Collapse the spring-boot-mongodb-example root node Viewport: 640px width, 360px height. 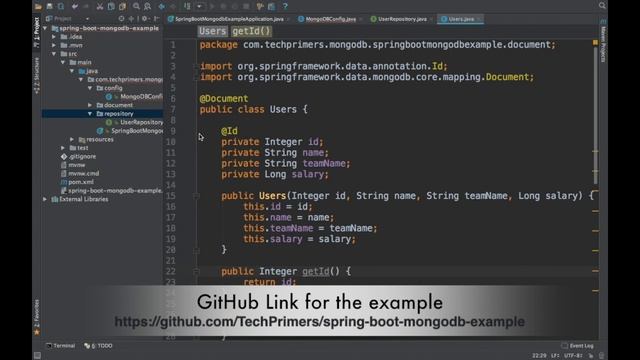coord(45,28)
